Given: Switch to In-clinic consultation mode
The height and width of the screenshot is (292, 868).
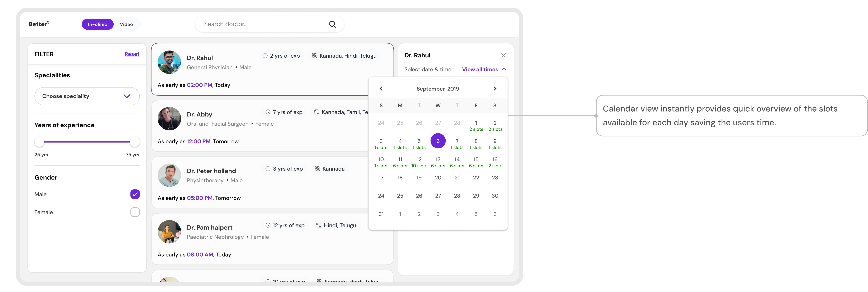Looking at the screenshot, I should [98, 24].
